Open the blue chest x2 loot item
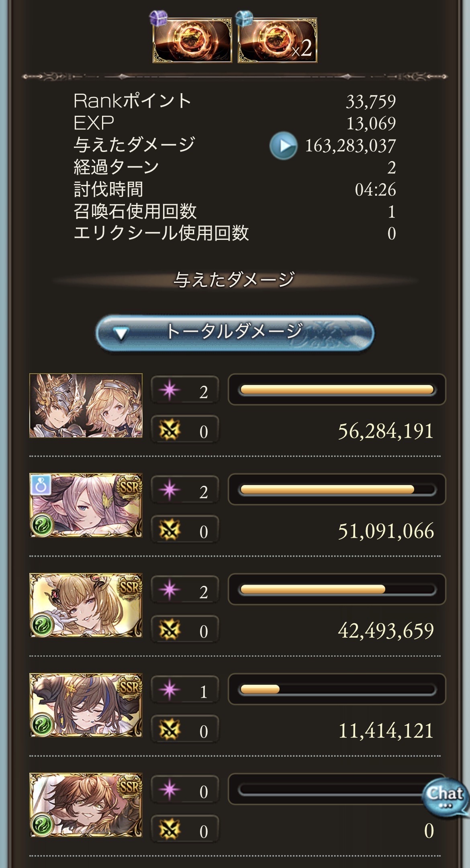 tap(277, 40)
